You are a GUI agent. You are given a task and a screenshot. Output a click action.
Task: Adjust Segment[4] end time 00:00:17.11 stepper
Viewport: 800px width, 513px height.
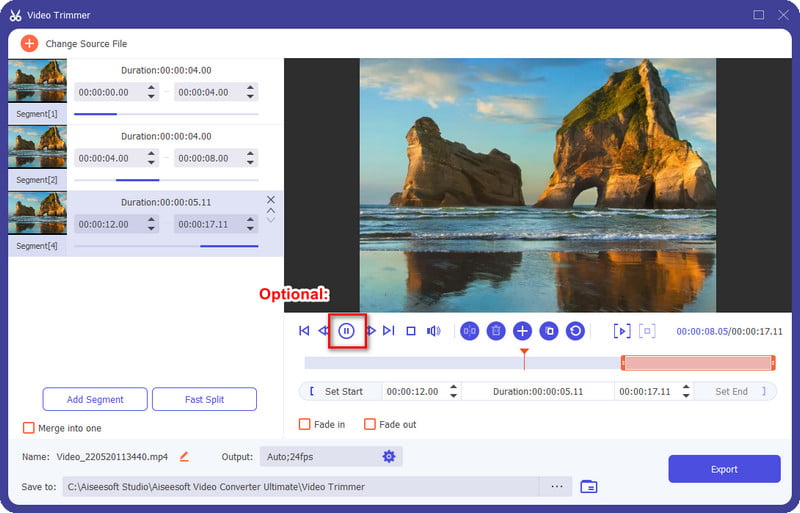pos(250,224)
